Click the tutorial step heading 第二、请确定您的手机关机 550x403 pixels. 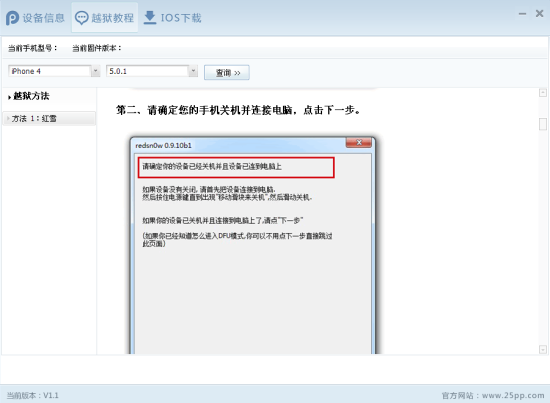(239, 110)
